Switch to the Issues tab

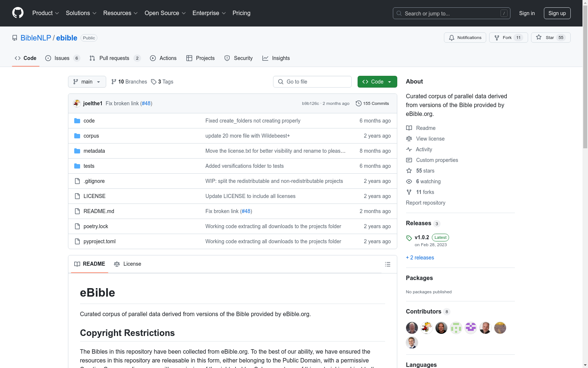[62, 58]
